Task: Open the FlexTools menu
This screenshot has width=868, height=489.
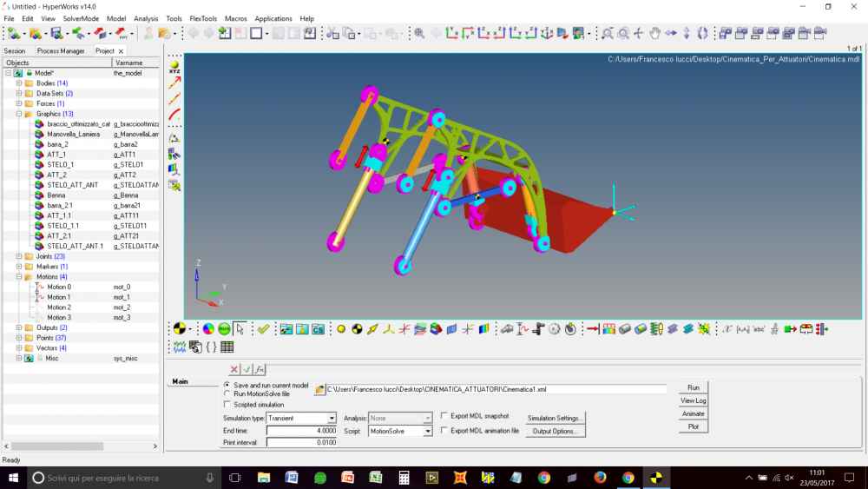Action: (203, 18)
